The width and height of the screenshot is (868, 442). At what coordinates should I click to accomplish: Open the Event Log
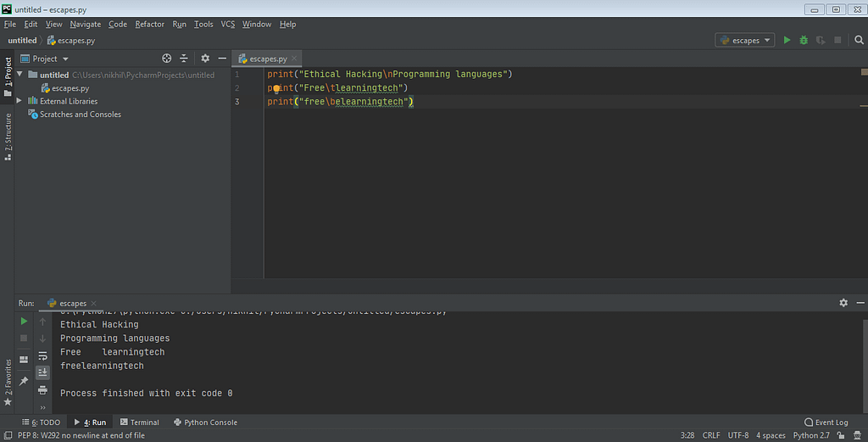pos(826,422)
